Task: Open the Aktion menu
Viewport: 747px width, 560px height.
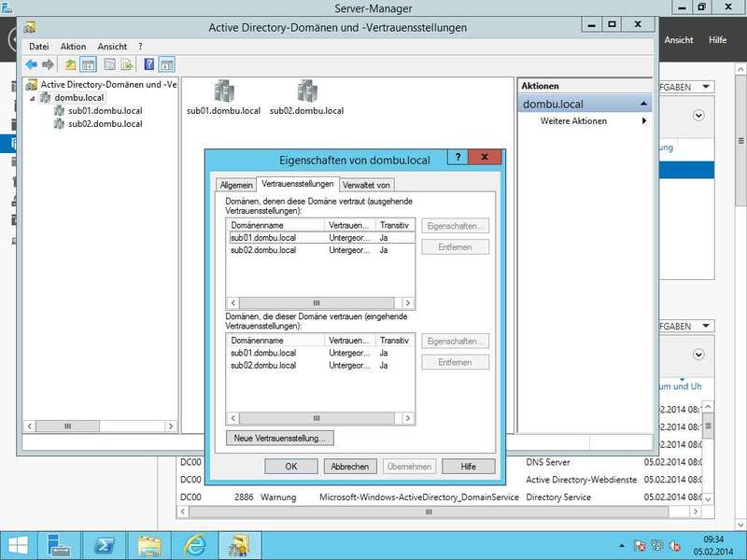Action: tap(73, 46)
